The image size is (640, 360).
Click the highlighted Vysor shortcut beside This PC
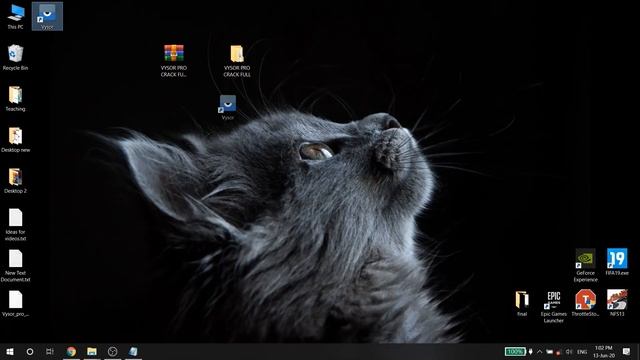[x=47, y=16]
